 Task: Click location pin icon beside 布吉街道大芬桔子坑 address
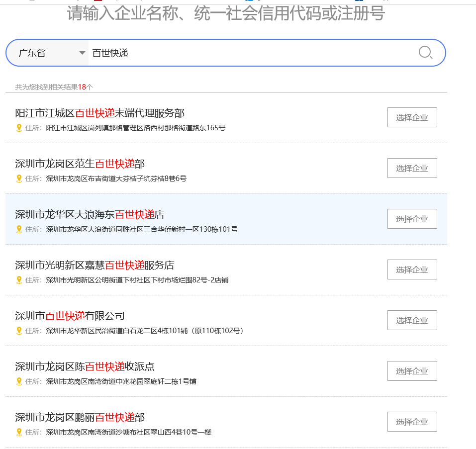click(x=19, y=179)
